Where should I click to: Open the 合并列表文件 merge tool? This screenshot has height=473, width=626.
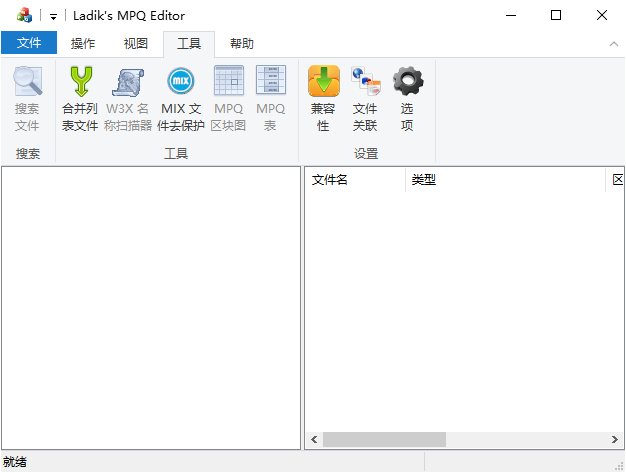80,99
